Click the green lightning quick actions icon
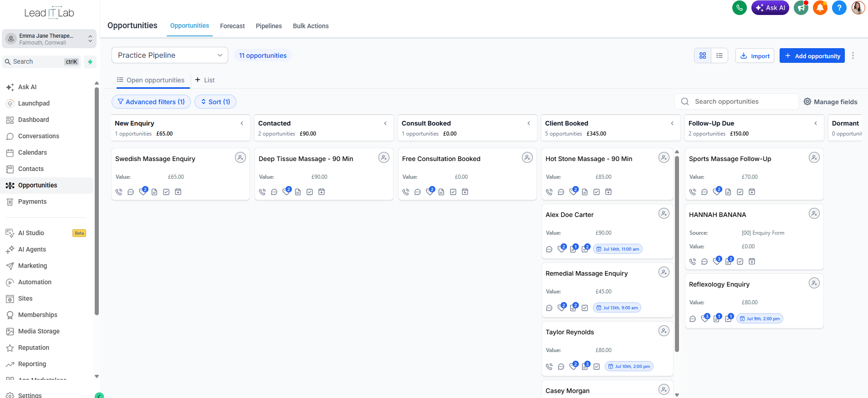 click(90, 62)
